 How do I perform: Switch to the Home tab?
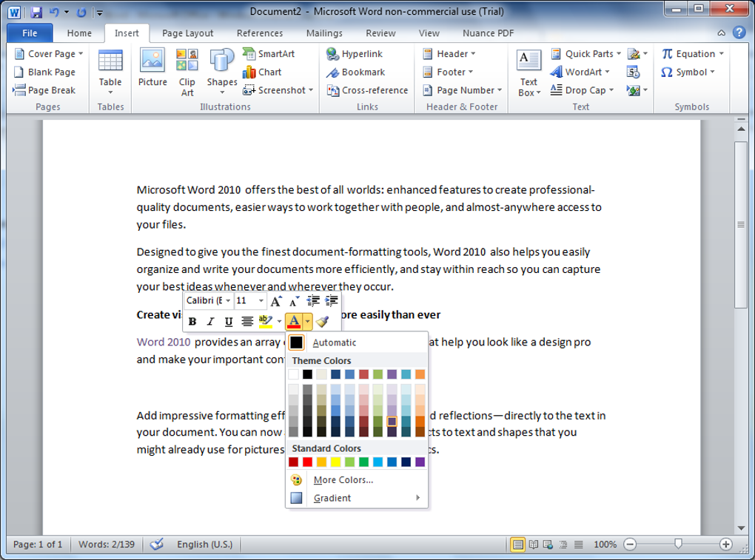(79, 33)
